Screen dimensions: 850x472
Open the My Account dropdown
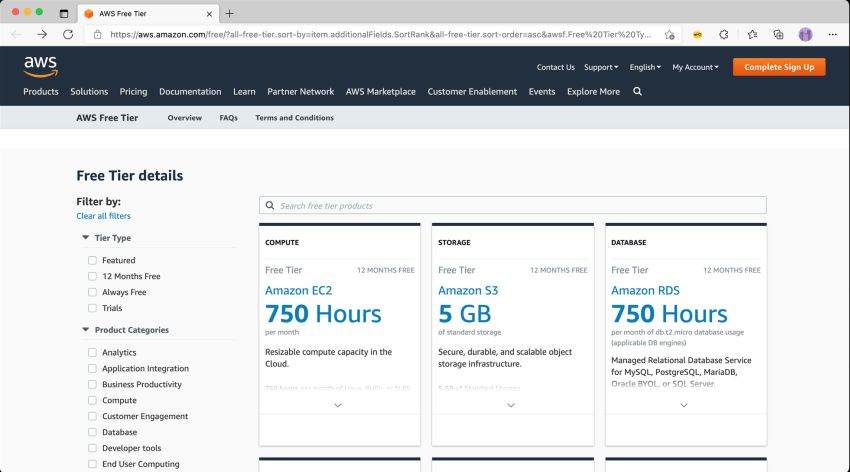[x=695, y=67]
